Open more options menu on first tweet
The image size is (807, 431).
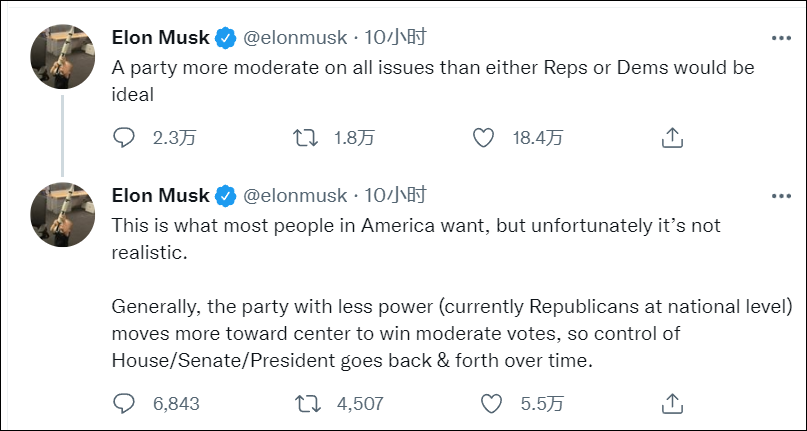tap(782, 38)
